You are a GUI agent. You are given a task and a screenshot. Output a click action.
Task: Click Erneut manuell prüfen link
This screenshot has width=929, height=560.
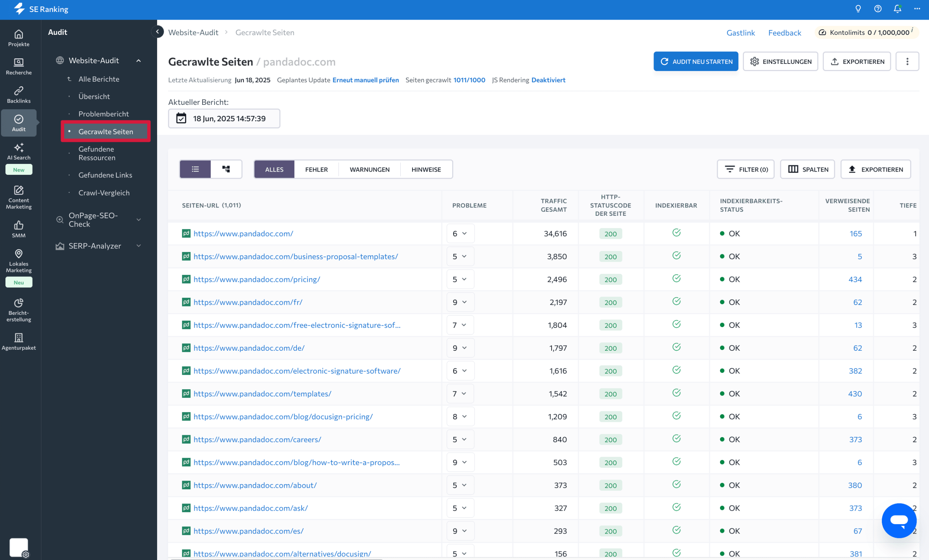(x=365, y=80)
